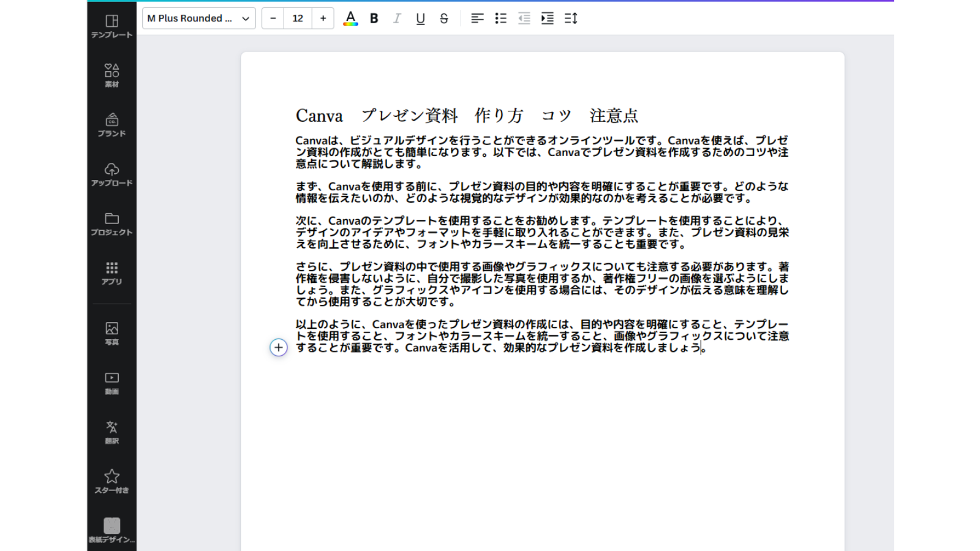Image resolution: width=980 pixels, height=551 pixels.
Task: Open the ブランド (Brand) sidebar panel
Action: tap(111, 125)
